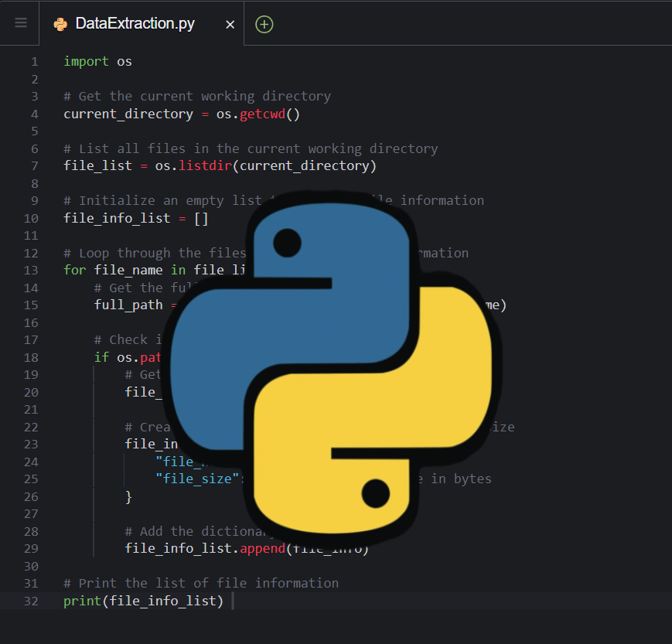Click the Python file icon on the tab
This screenshot has height=644, width=672.
coord(60,24)
